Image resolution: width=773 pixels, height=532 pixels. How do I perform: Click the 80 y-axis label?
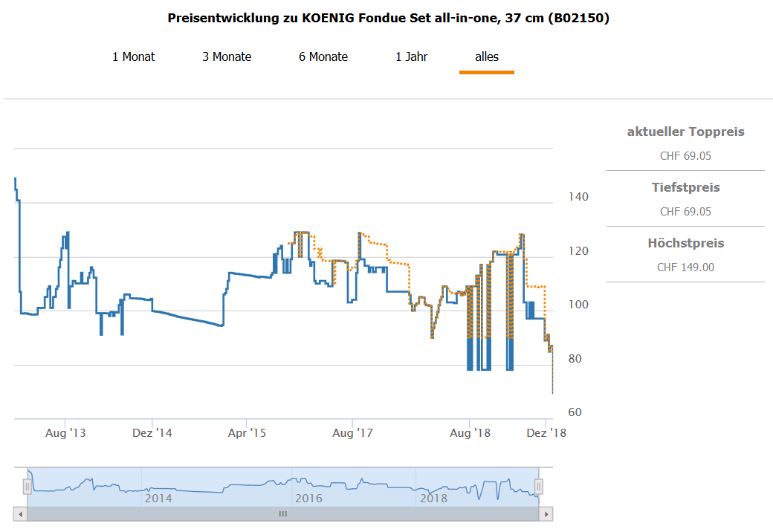(x=575, y=359)
